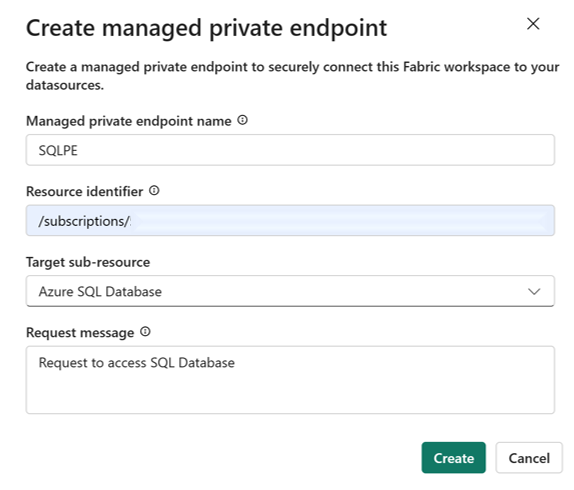Click the dialog title heading text
Screen dimensions: 574x490
pos(206,28)
